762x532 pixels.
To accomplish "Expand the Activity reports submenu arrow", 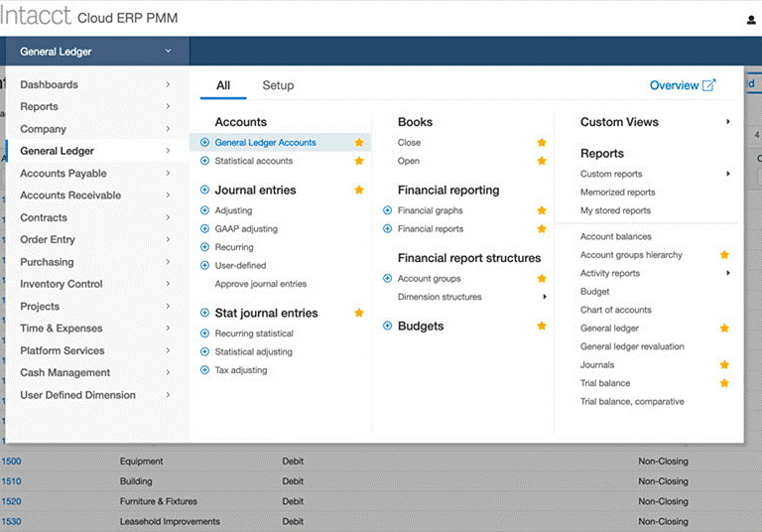I will tap(728, 273).
